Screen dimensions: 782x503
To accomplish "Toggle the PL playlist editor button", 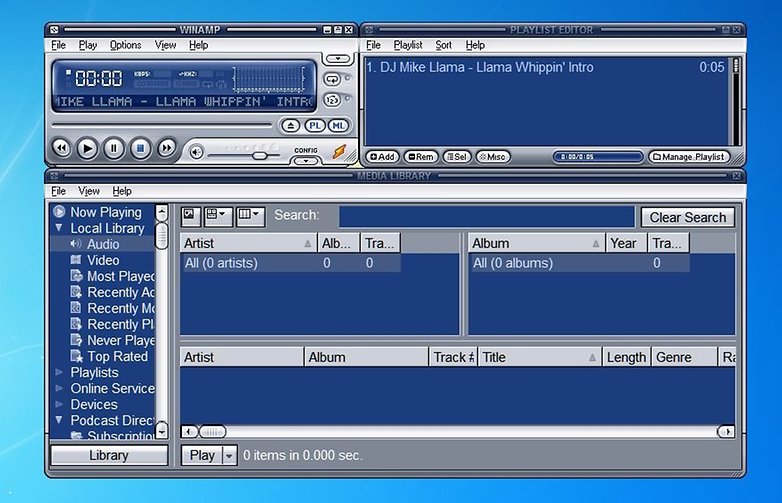I will (x=315, y=126).
